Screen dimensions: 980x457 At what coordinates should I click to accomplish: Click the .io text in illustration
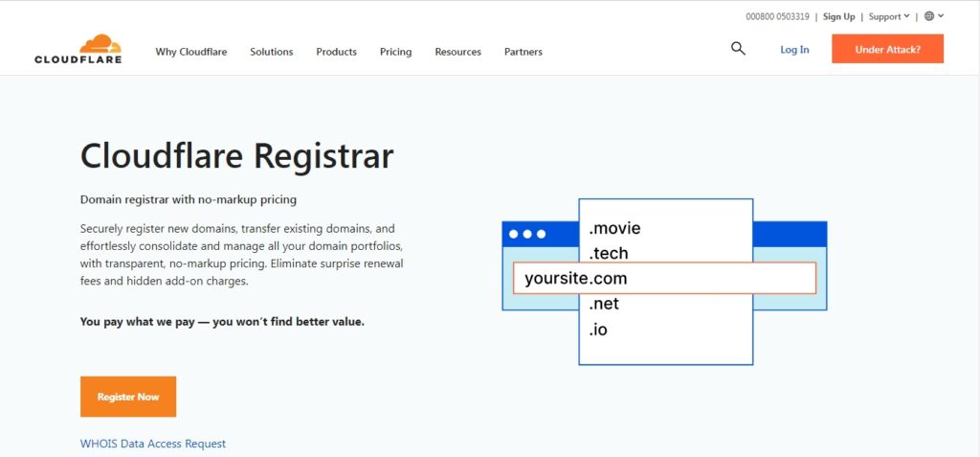(x=598, y=330)
